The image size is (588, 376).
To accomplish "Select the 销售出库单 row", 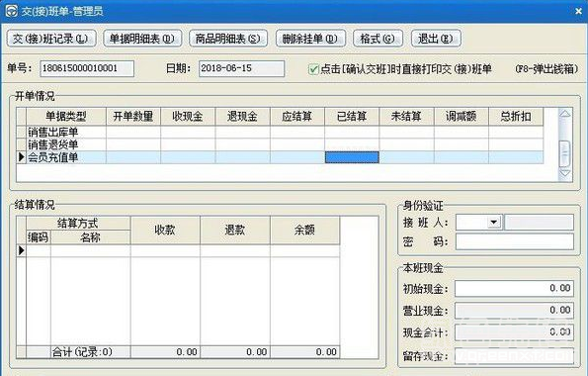I will (280, 132).
